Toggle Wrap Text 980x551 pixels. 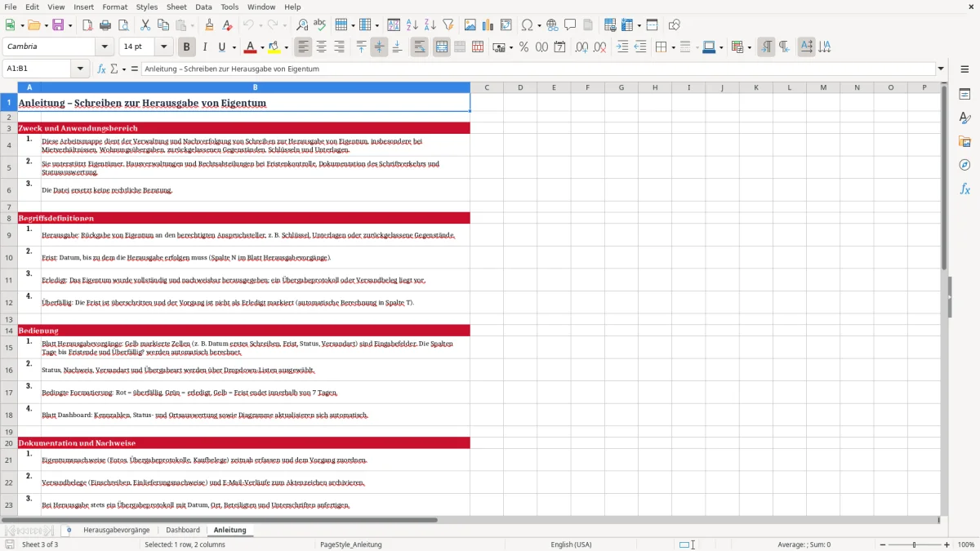(419, 47)
